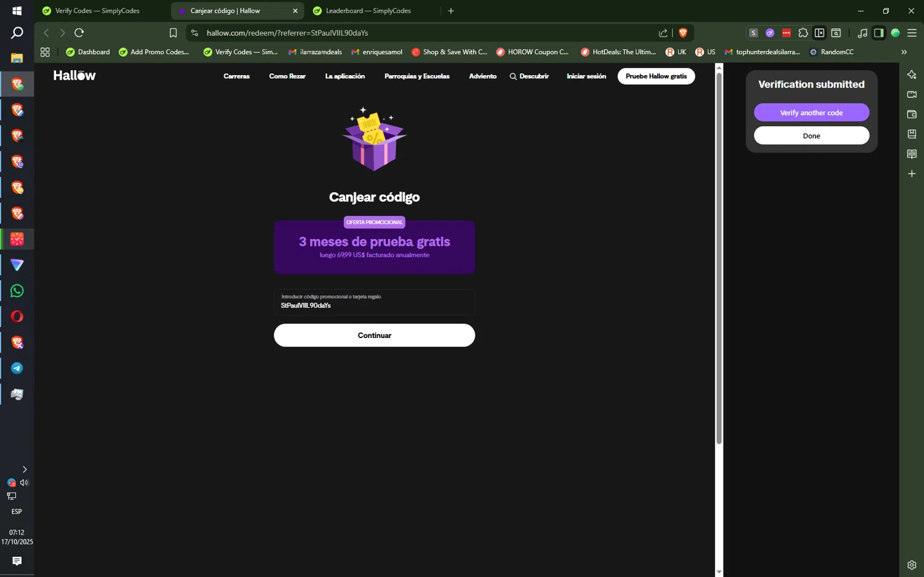Click Pruebe Hallow gratis button
The image size is (924, 577).
pos(656,76)
